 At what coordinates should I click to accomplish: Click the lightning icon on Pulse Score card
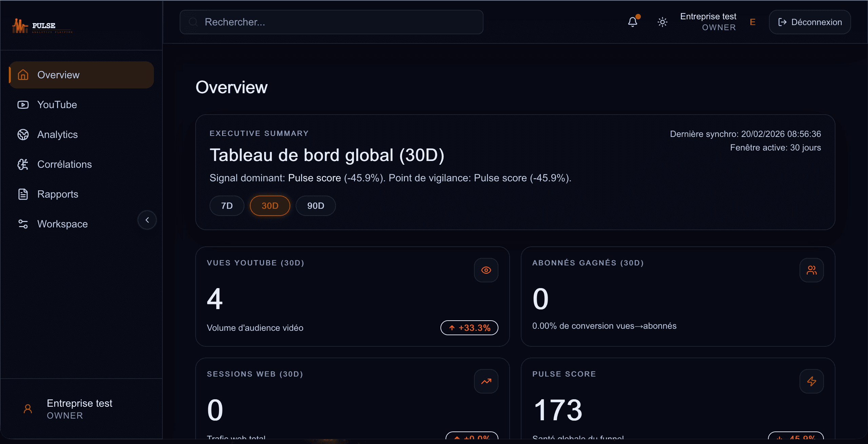[x=811, y=381]
